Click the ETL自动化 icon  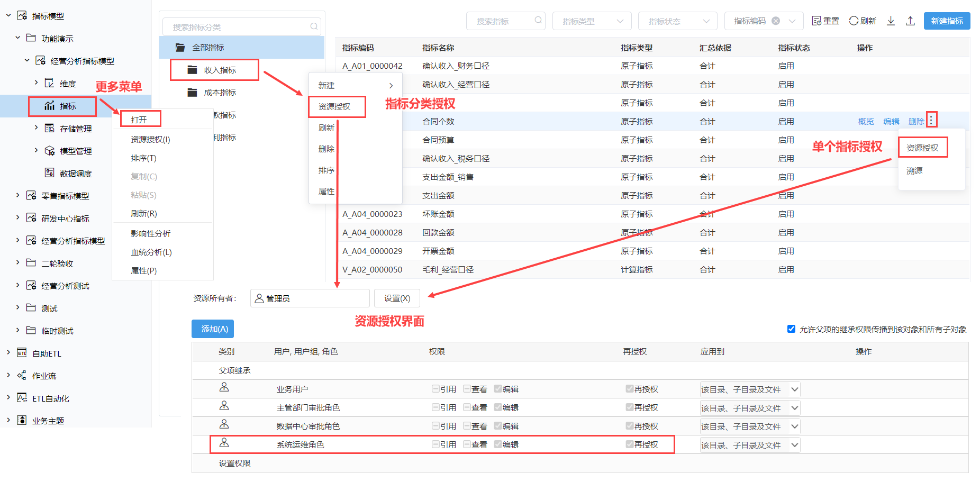point(22,398)
